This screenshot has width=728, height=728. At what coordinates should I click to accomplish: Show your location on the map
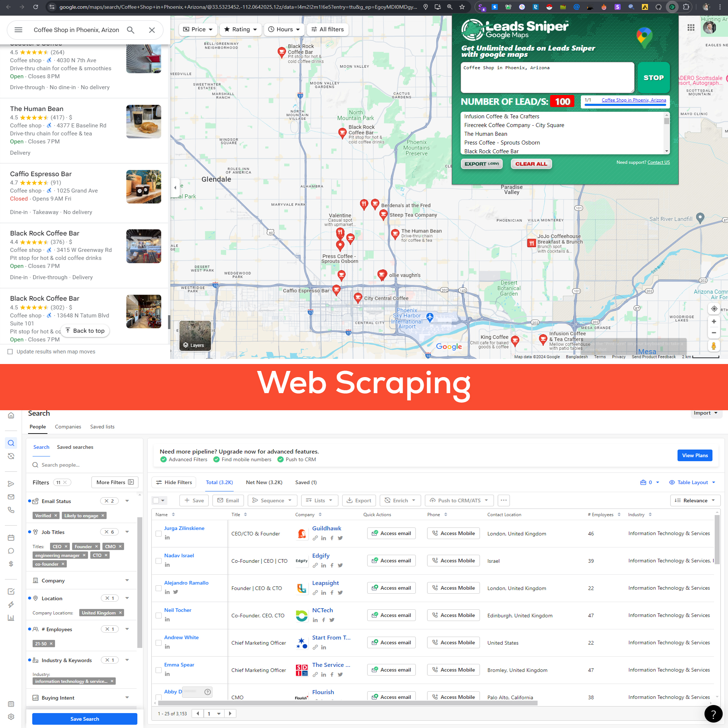pyautogui.click(x=714, y=309)
